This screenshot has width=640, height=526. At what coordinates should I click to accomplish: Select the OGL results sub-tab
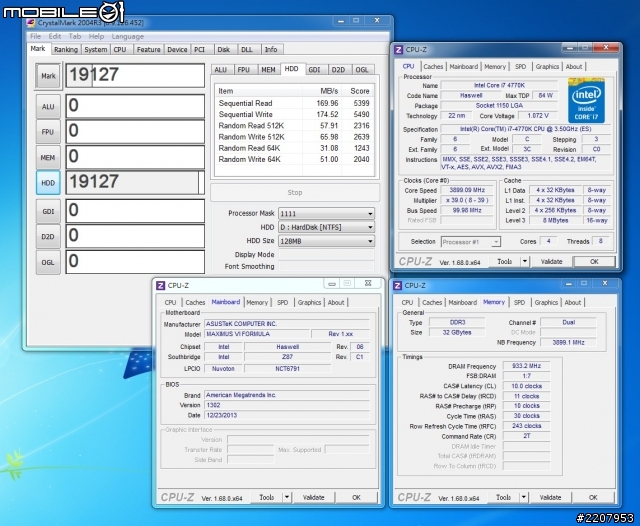pyautogui.click(x=362, y=70)
